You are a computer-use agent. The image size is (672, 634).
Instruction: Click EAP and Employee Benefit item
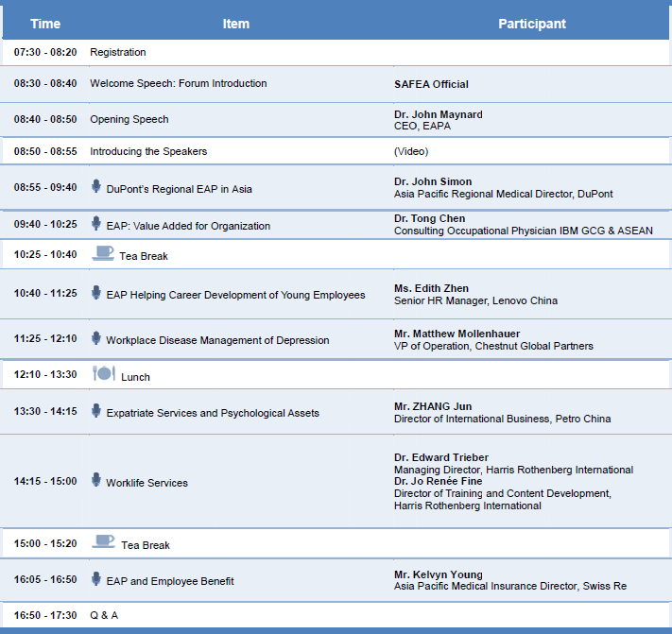[170, 581]
